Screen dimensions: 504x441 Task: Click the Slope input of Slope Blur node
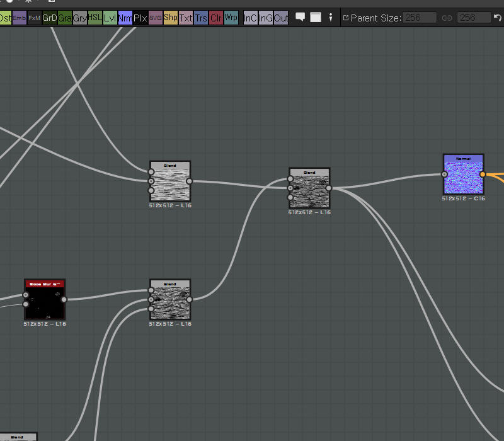pos(26,304)
